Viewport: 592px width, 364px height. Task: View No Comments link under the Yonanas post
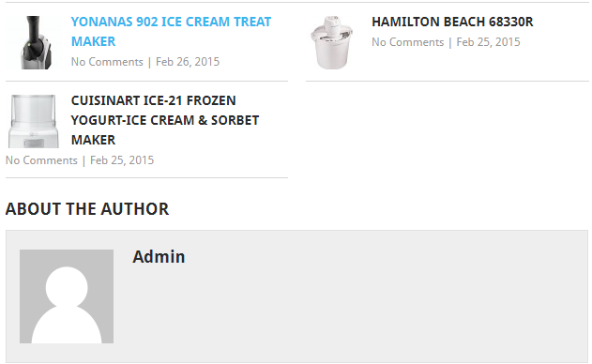click(x=107, y=62)
